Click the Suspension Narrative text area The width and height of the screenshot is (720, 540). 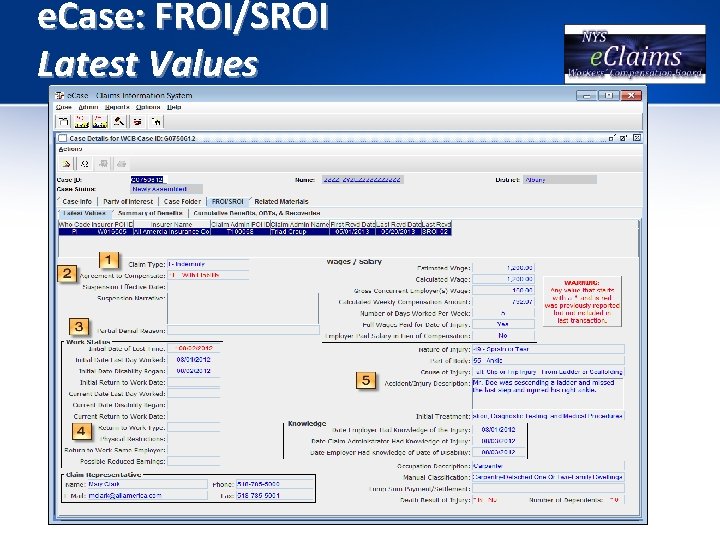click(x=242, y=309)
